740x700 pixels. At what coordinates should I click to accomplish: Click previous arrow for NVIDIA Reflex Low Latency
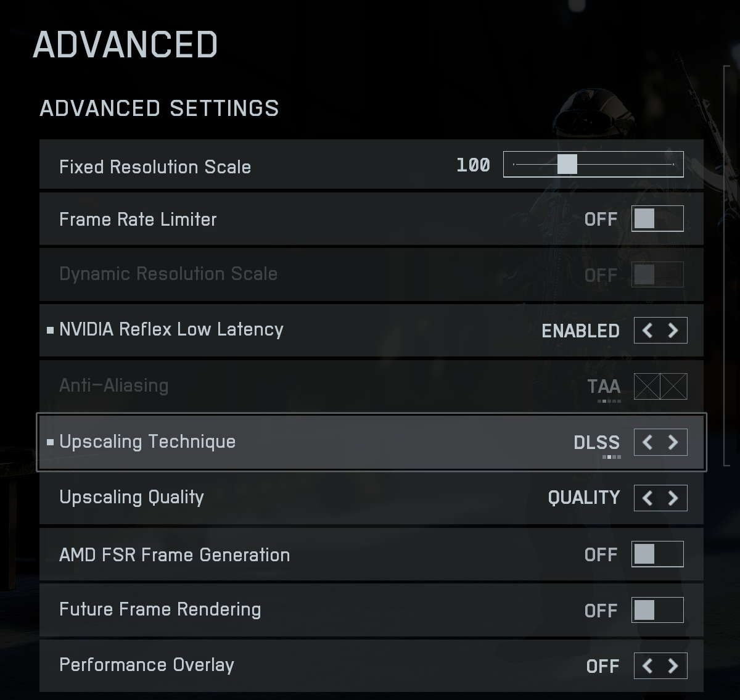[647, 331]
